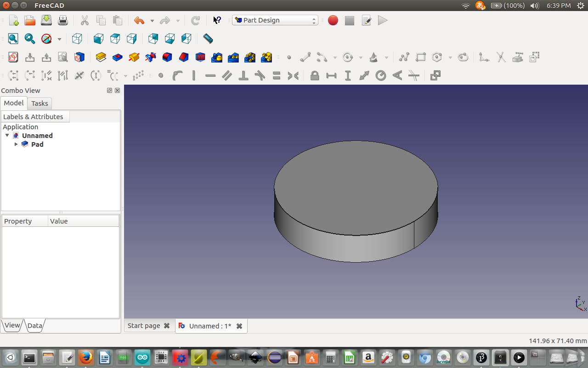
Task: Select the Pocket tool in toolbar
Action: tap(118, 57)
